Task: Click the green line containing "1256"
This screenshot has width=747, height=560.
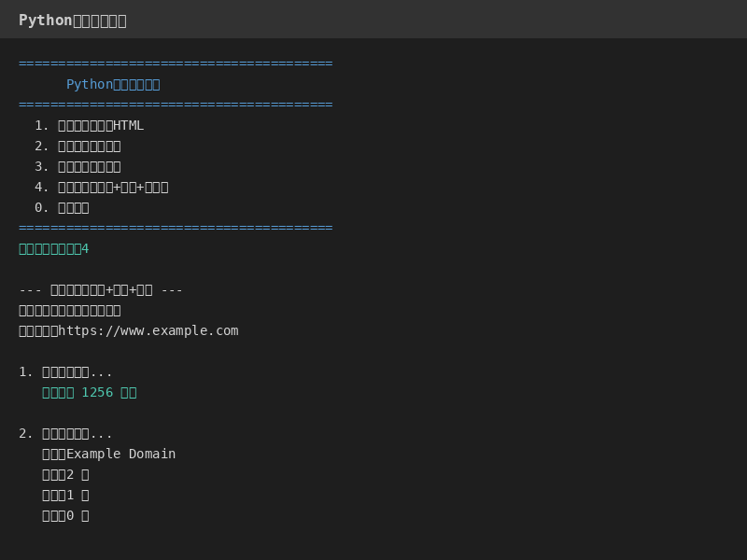Action: click(89, 392)
